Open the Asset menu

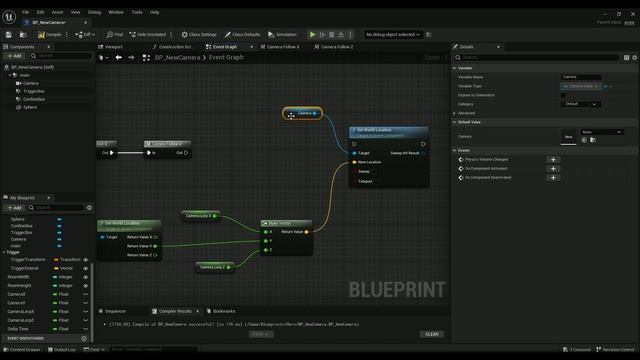click(58, 12)
